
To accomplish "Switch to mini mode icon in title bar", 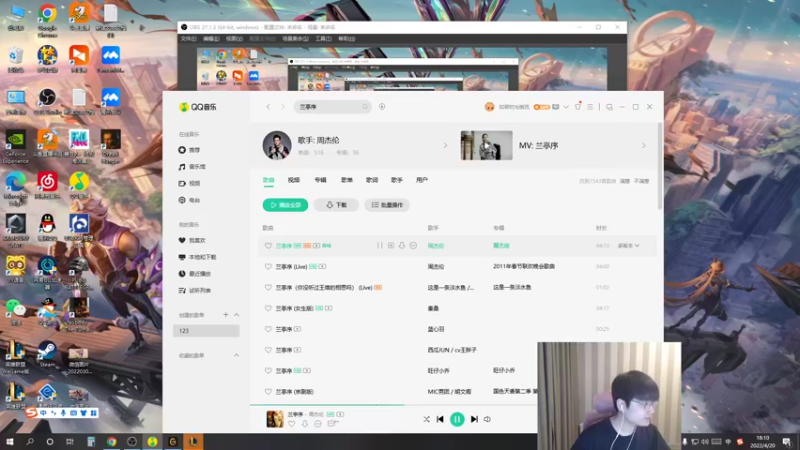I will [x=609, y=107].
